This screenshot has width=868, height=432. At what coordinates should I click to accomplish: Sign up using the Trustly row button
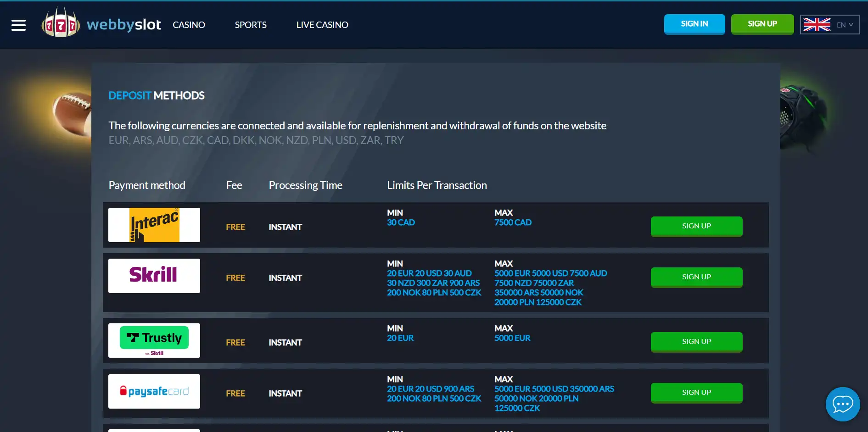click(696, 342)
